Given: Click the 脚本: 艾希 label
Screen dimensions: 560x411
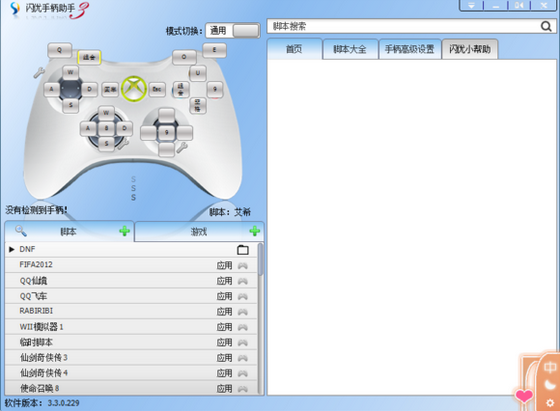Looking at the screenshot, I should click(230, 212).
